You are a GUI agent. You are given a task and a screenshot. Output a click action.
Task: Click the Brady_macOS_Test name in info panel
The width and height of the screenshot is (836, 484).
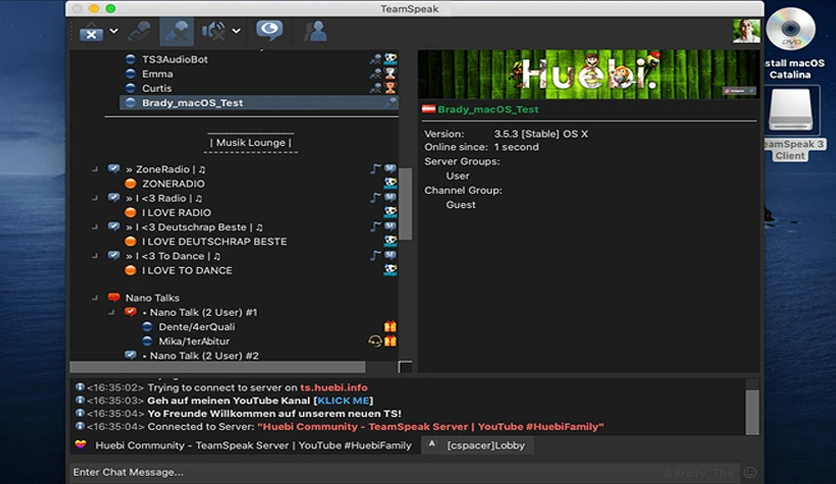[488, 109]
